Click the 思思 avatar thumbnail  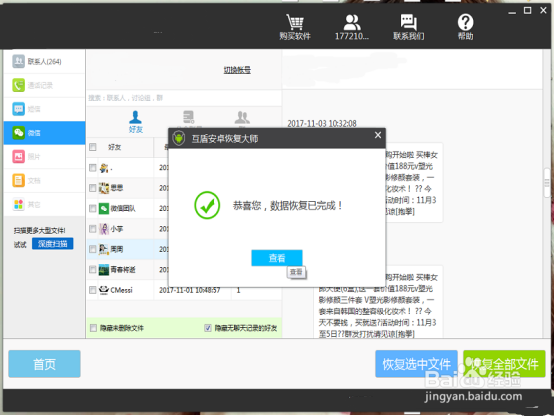[x=104, y=188]
